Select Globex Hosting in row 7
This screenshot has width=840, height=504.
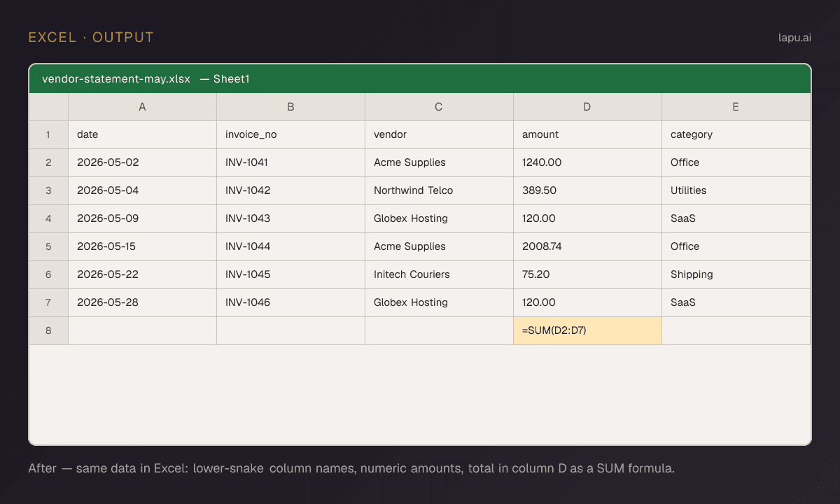[x=440, y=303]
